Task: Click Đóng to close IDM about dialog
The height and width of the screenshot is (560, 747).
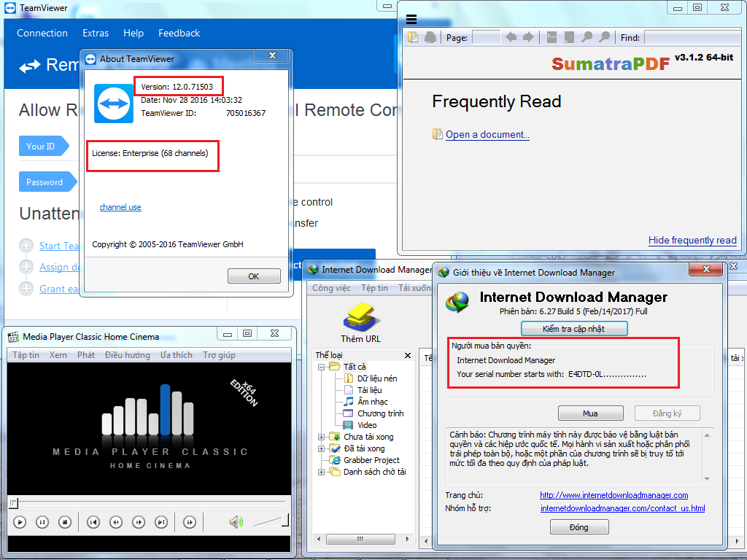Action: pyautogui.click(x=578, y=527)
